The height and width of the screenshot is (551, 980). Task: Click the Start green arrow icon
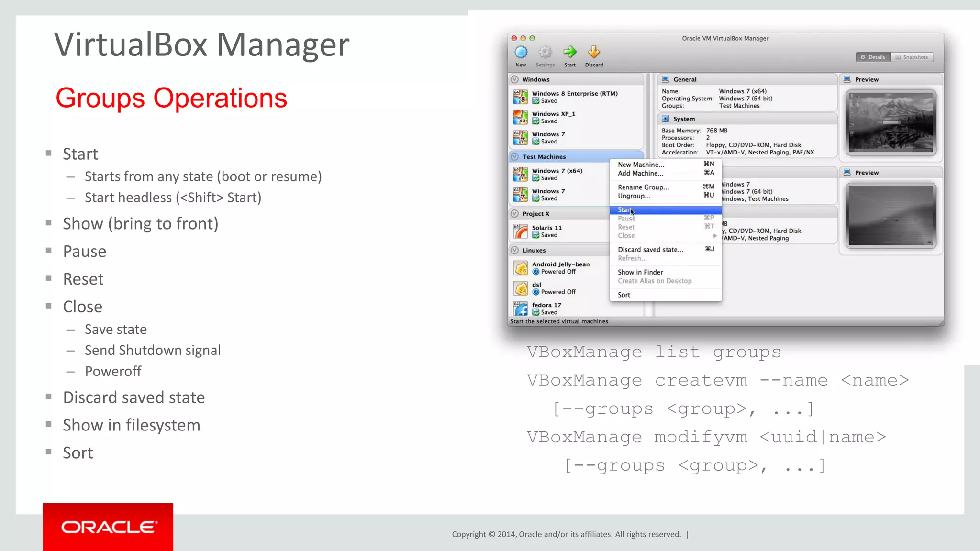tap(569, 53)
